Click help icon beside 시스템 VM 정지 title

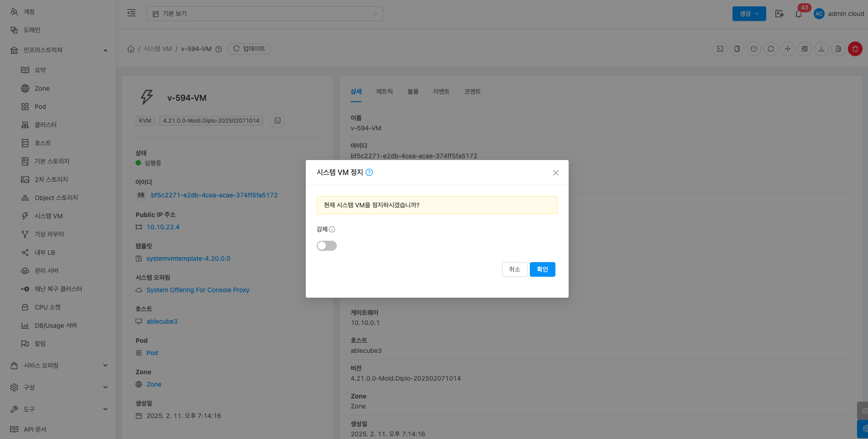pyautogui.click(x=369, y=172)
